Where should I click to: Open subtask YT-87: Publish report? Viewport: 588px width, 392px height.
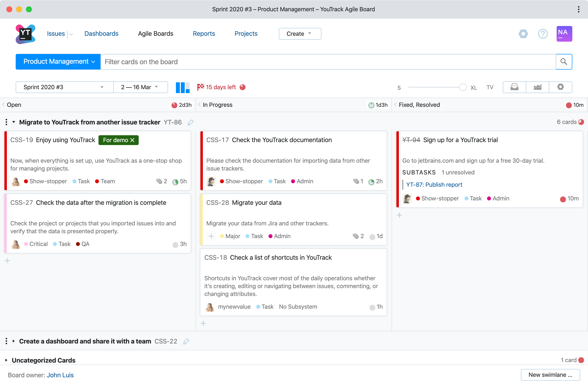pyautogui.click(x=434, y=185)
